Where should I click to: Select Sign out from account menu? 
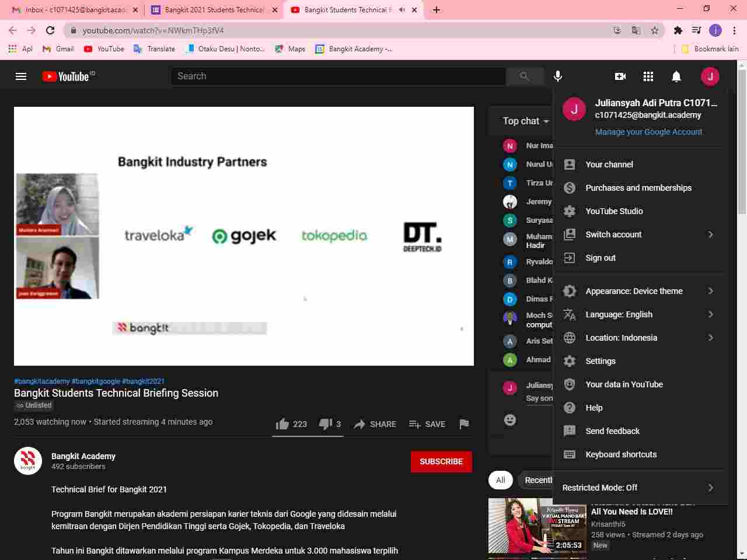pyautogui.click(x=601, y=258)
